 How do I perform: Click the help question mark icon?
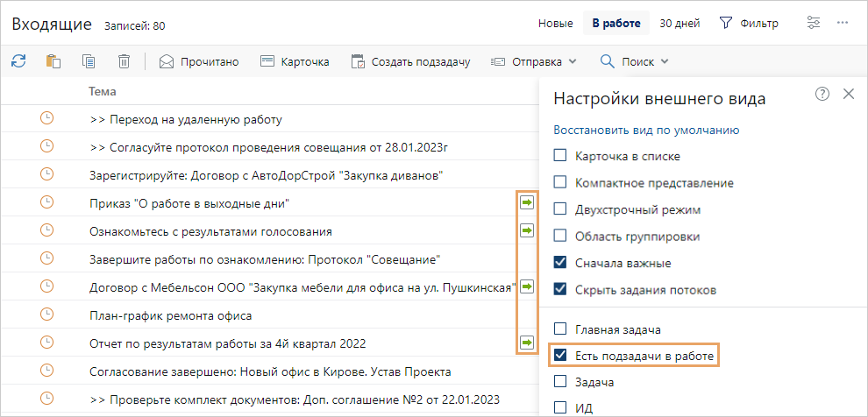(822, 95)
